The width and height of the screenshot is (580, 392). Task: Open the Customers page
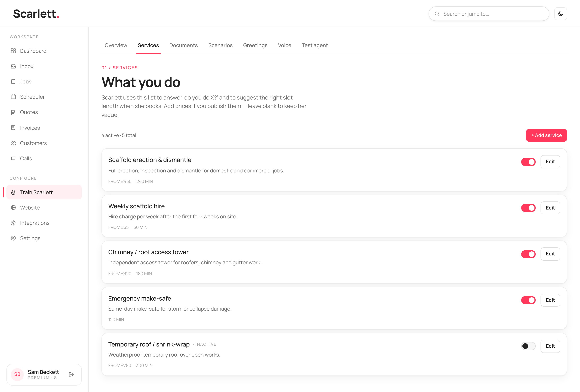point(44,143)
